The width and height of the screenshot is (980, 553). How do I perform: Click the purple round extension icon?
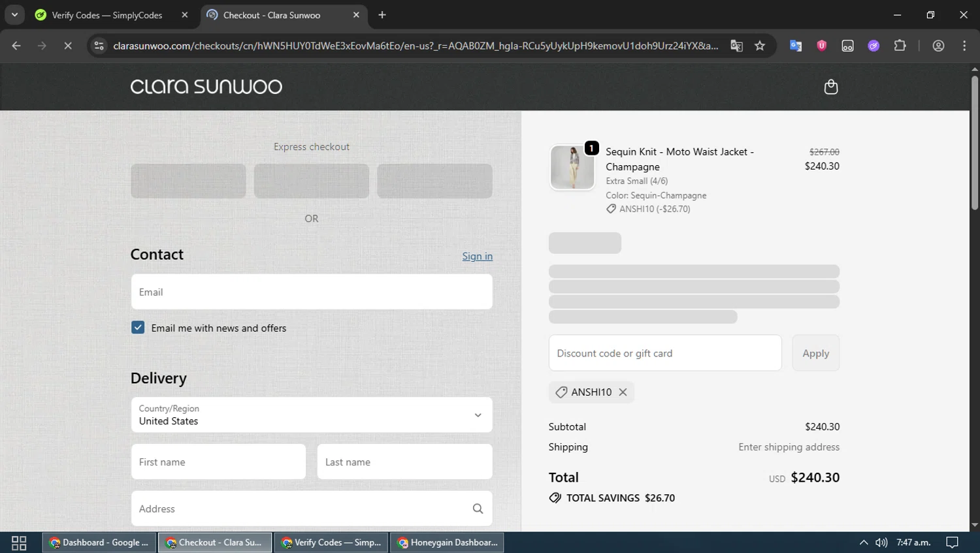(x=874, y=46)
